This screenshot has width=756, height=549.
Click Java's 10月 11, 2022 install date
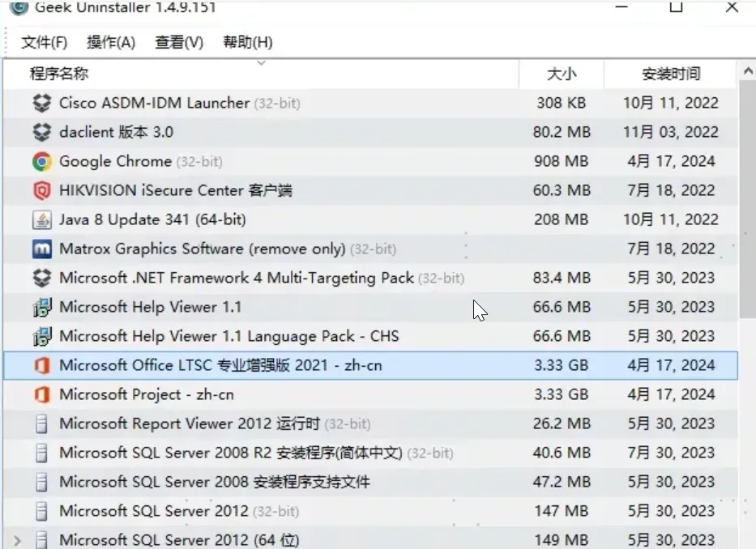pyautogui.click(x=671, y=219)
